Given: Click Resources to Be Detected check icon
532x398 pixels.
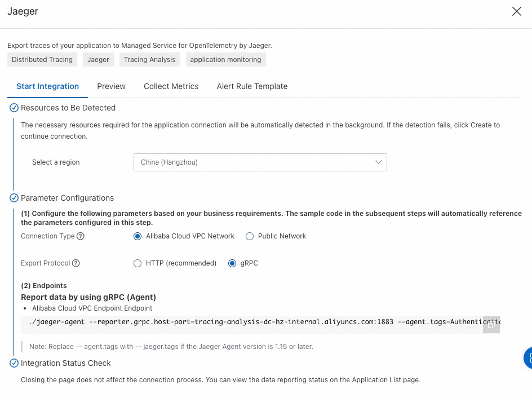Looking at the screenshot, I should click(x=14, y=108).
